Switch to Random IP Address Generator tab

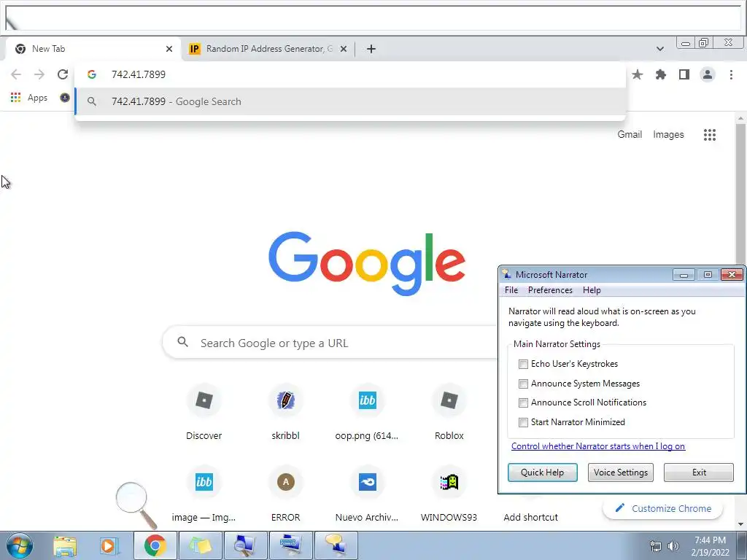pos(269,49)
